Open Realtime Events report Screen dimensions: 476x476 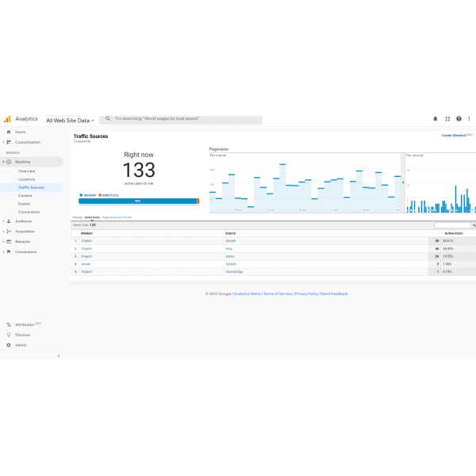(24, 204)
